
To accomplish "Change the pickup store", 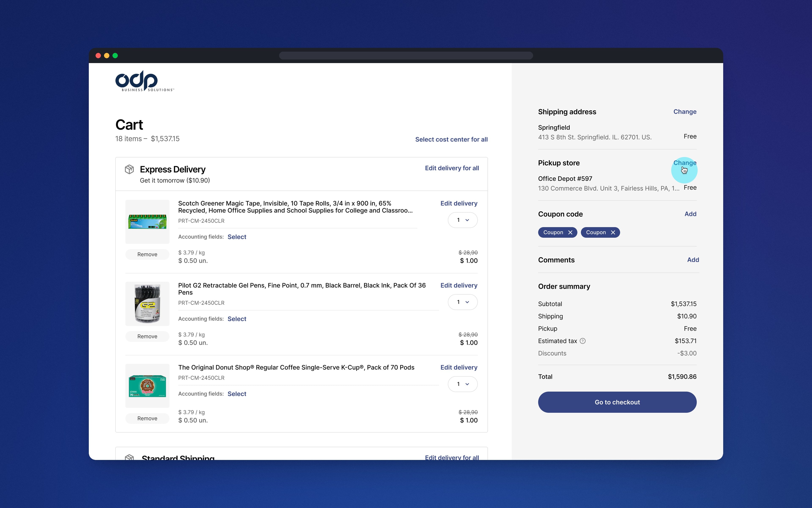I will (685, 163).
